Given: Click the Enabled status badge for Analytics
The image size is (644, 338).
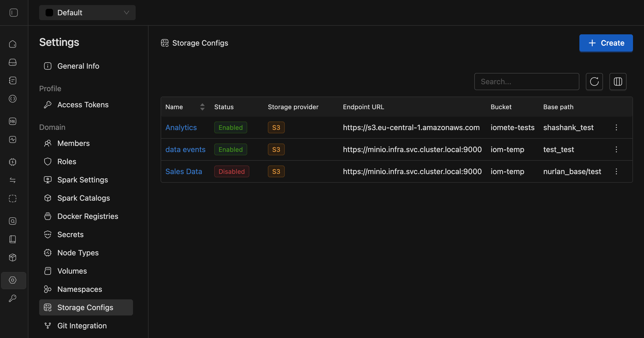Looking at the screenshot, I should pyautogui.click(x=231, y=127).
